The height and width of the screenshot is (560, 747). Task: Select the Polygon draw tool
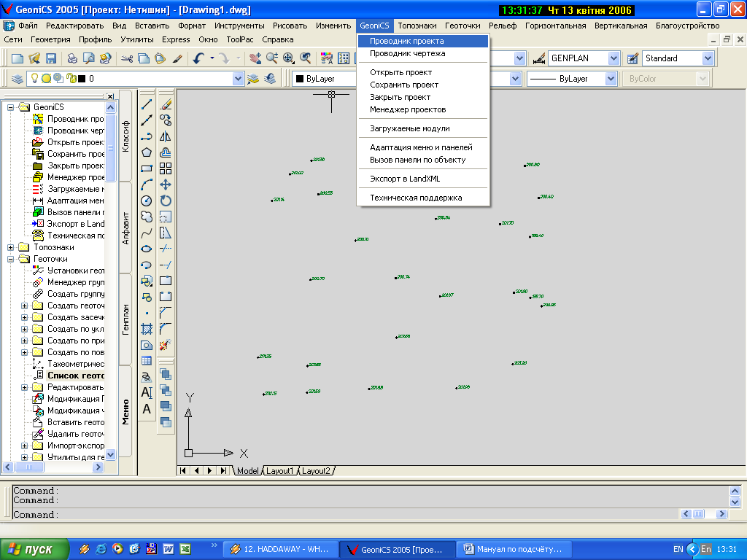[147, 152]
